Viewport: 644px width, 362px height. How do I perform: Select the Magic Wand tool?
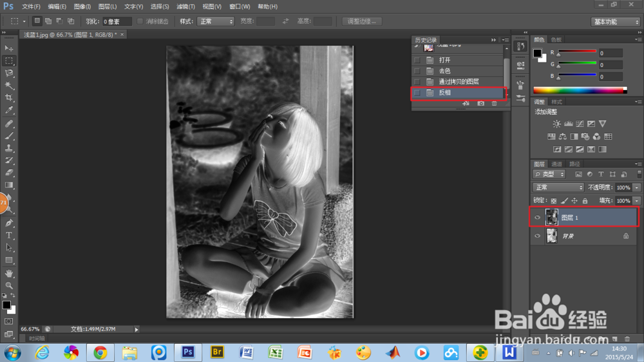click(x=9, y=86)
